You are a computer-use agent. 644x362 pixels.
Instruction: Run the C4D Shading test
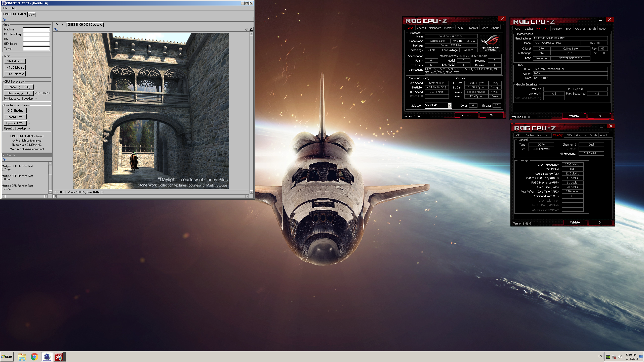click(x=15, y=111)
